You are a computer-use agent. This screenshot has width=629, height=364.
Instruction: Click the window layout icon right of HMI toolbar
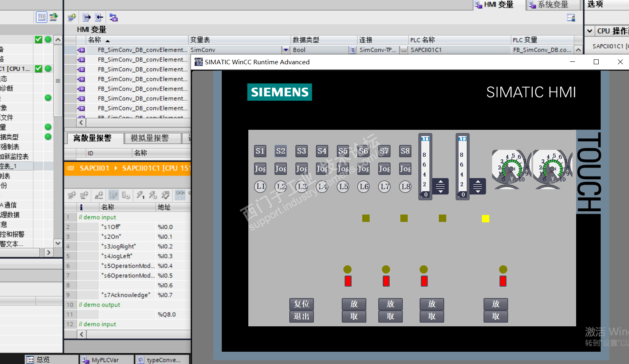click(x=571, y=17)
